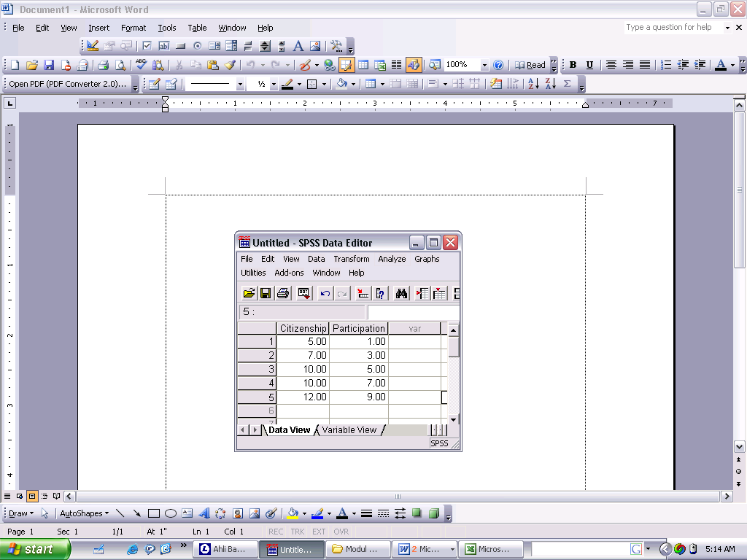Toggle the Document Map pane
The width and height of the screenshot is (747, 560).
[435, 65]
